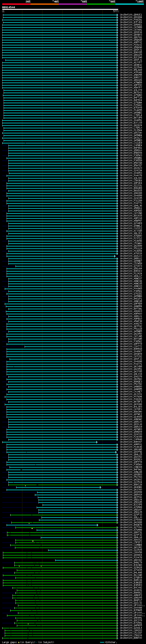
Task: Select the label UniRef100_C0PNE4
Action: click(131, 146)
